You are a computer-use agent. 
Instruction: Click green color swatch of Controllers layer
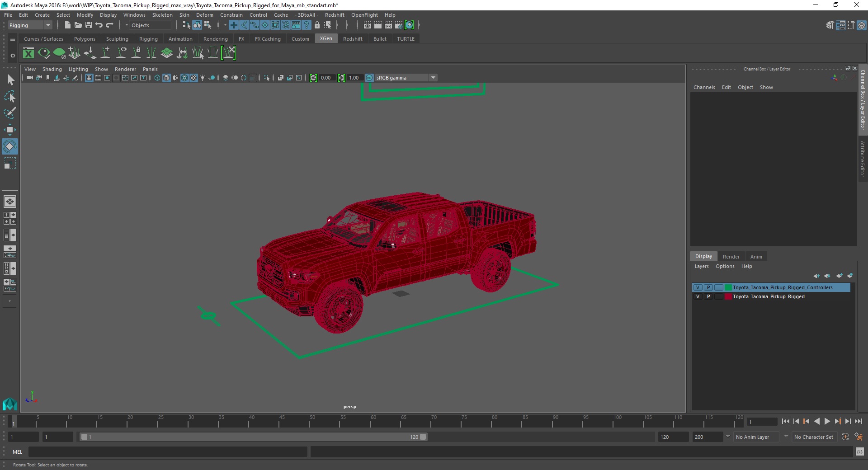(728, 287)
